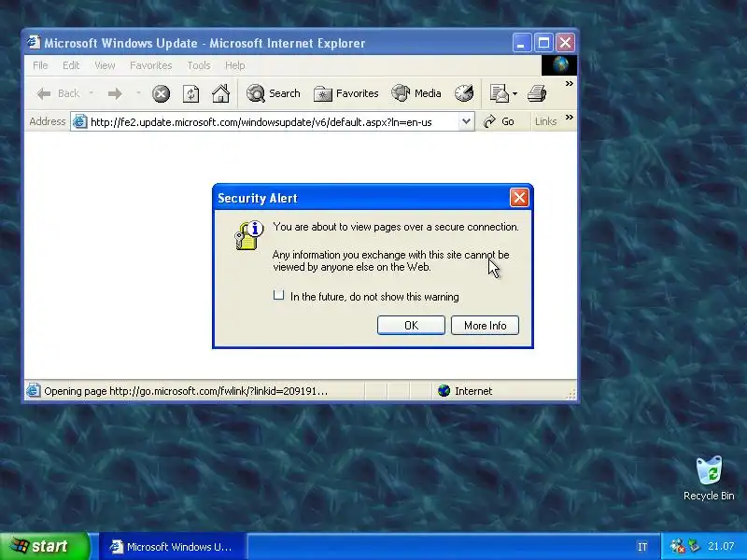Open the File menu
Screen dimensions: 747x560
[40, 65]
